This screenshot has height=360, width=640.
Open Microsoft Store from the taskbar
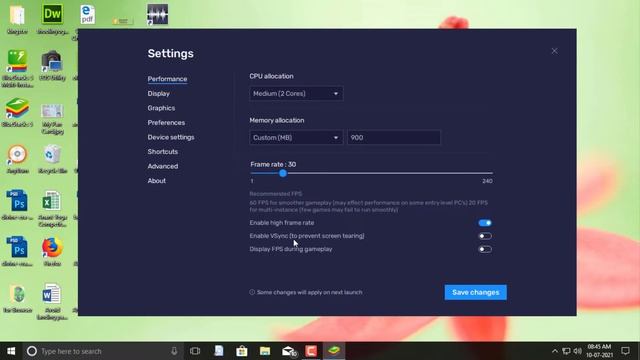[242, 351]
